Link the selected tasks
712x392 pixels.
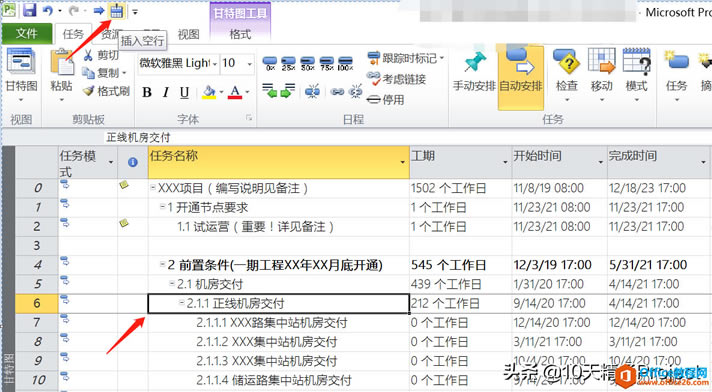click(337, 92)
